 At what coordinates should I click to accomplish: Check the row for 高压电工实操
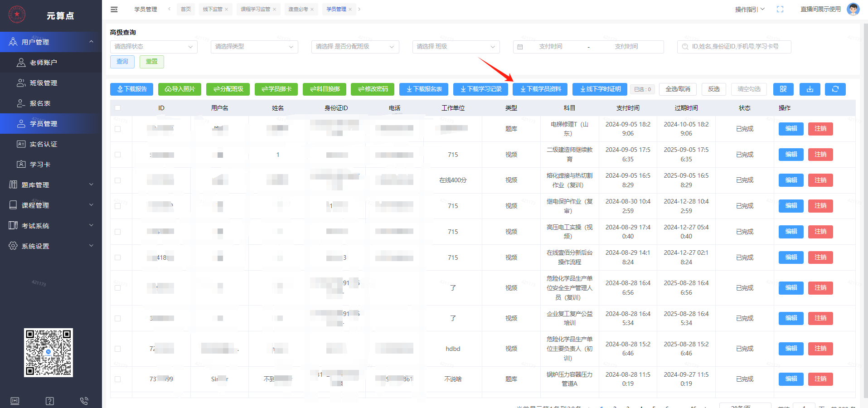(118, 232)
